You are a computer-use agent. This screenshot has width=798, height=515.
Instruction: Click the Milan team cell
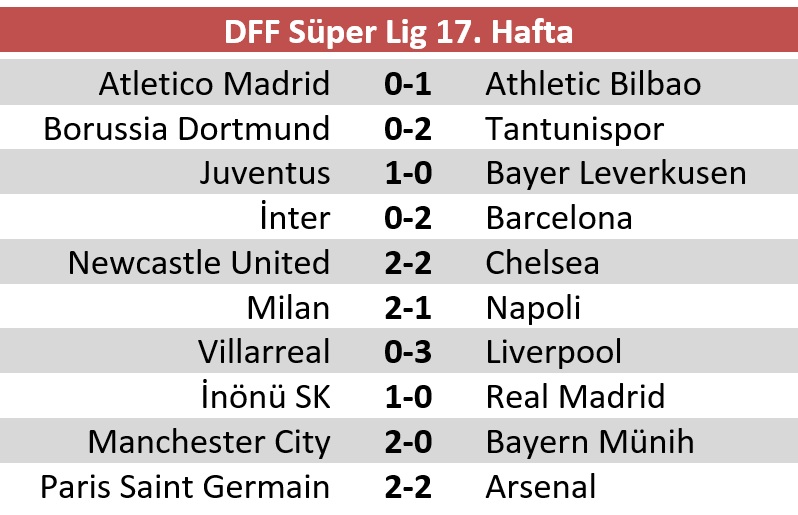[288, 307]
